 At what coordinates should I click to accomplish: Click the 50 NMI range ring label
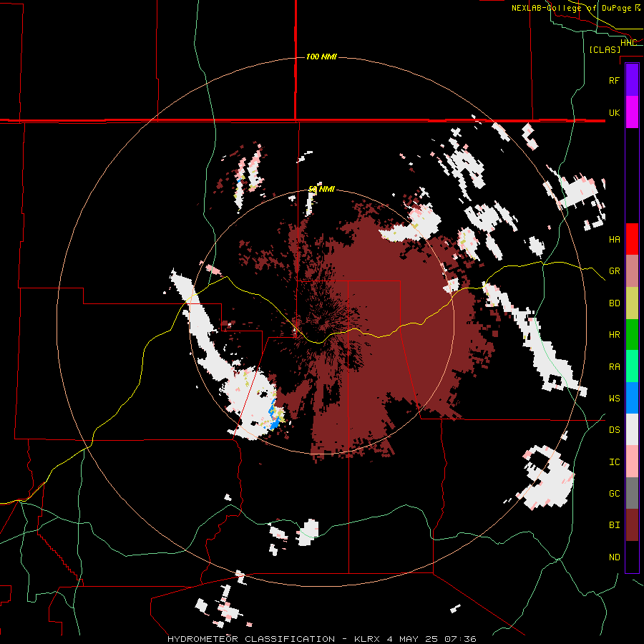pyautogui.click(x=321, y=189)
